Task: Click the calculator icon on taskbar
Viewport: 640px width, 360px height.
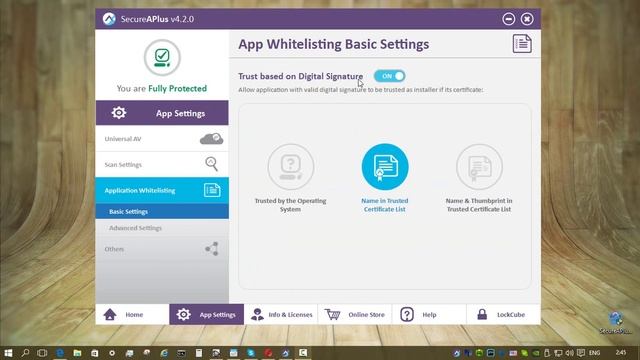Action: click(198, 353)
